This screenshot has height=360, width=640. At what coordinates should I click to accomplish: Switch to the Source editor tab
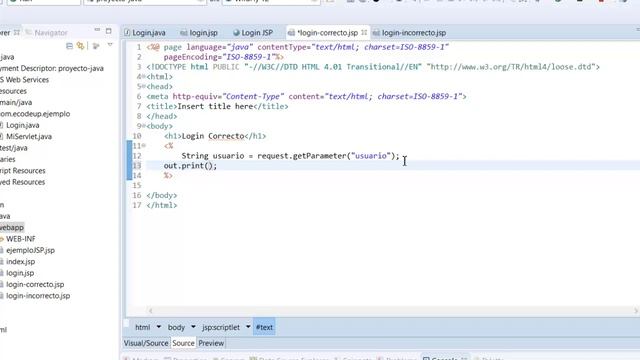pyautogui.click(x=183, y=343)
